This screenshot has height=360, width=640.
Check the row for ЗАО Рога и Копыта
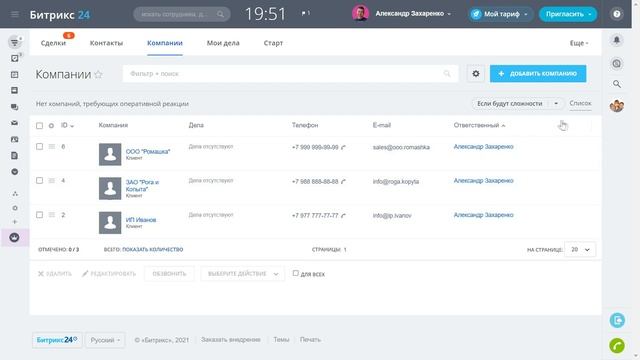pyautogui.click(x=39, y=180)
